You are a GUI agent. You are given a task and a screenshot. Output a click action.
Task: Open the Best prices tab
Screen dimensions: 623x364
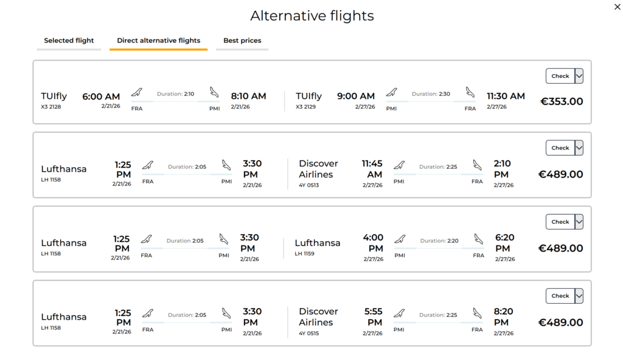point(242,41)
